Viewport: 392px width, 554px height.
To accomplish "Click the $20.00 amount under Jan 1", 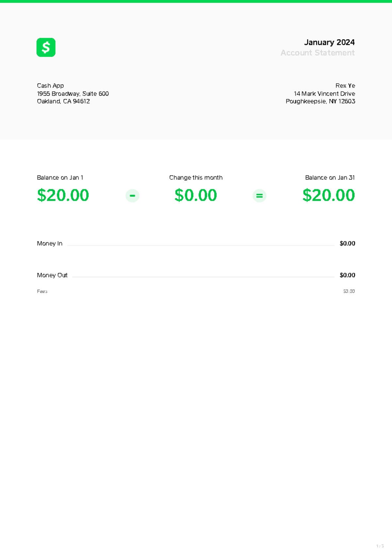I will (x=63, y=195).
